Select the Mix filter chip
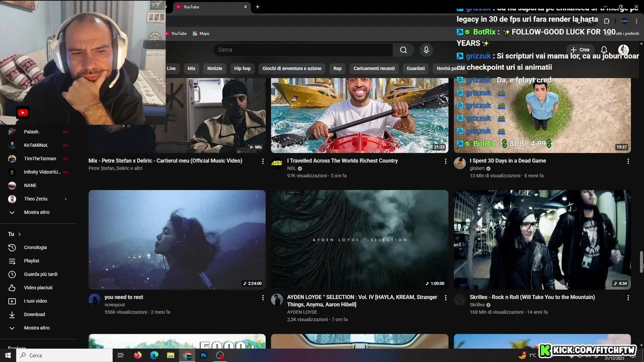This screenshot has width=644, height=362. point(192,68)
